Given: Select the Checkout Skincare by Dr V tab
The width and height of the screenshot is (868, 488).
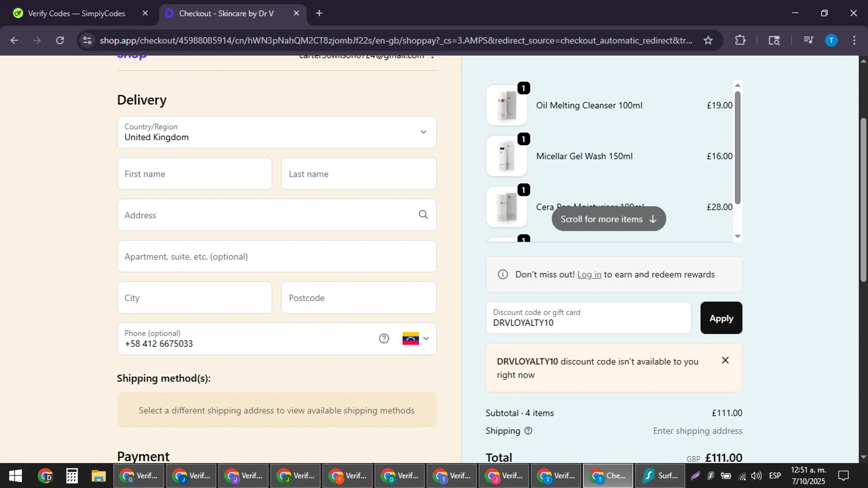Looking at the screenshot, I should 226,13.
